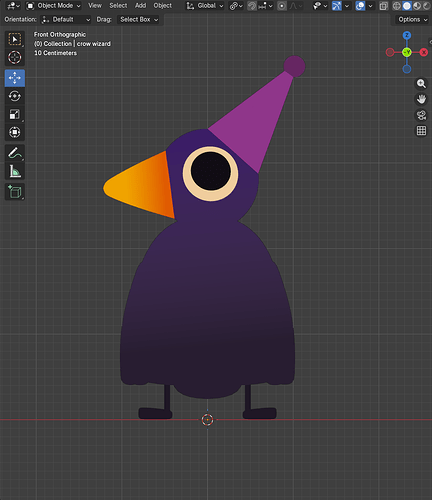Toggle camera view with camera icon
Image resolution: width=432 pixels, height=500 pixels.
coord(421,115)
